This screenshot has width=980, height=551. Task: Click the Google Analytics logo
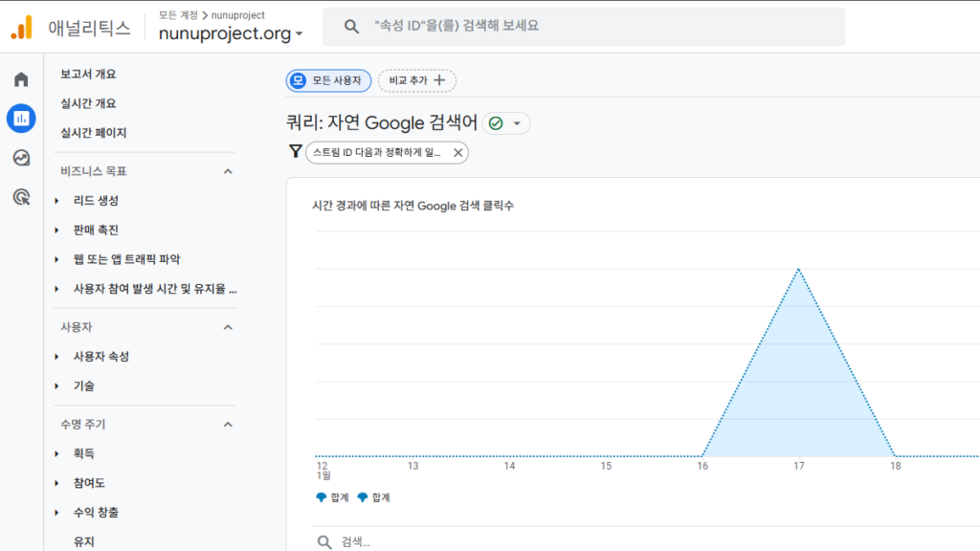pos(21,28)
